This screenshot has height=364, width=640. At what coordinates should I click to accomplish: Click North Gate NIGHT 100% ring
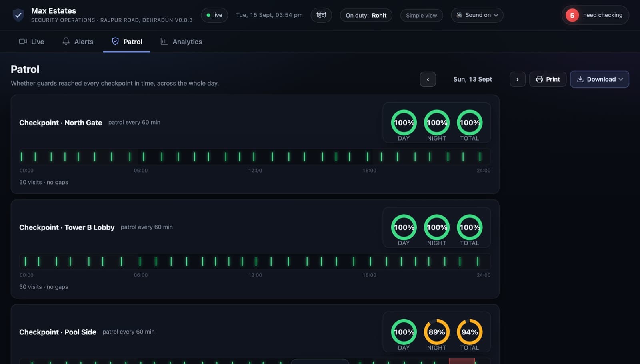point(437,123)
